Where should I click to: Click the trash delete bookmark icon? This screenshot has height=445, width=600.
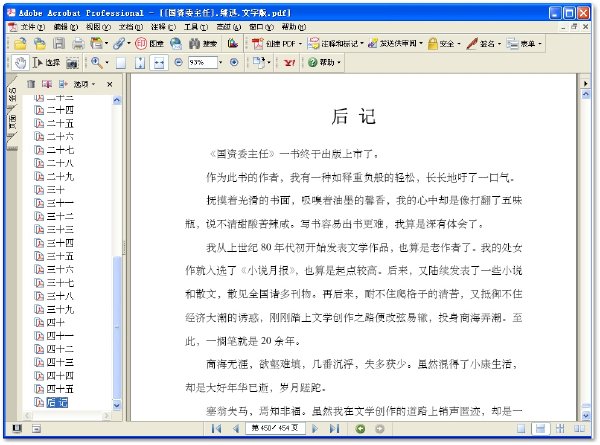pyautogui.click(x=31, y=84)
